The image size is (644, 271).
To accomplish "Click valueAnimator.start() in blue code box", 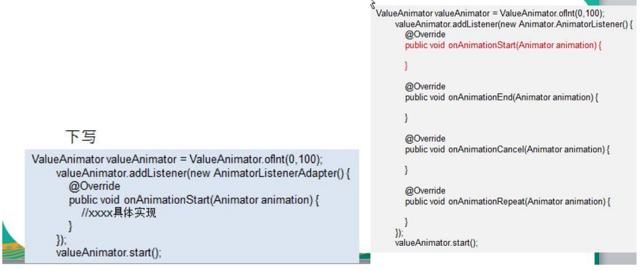I will pos(109,252).
